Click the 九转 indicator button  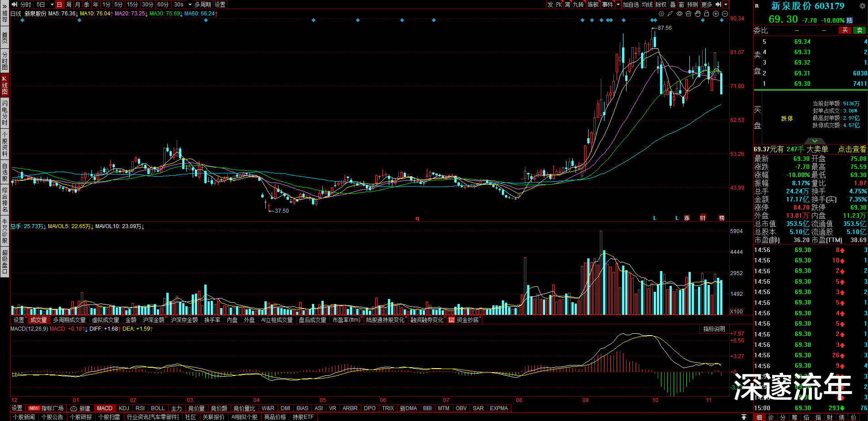pyautogui.click(x=578, y=5)
